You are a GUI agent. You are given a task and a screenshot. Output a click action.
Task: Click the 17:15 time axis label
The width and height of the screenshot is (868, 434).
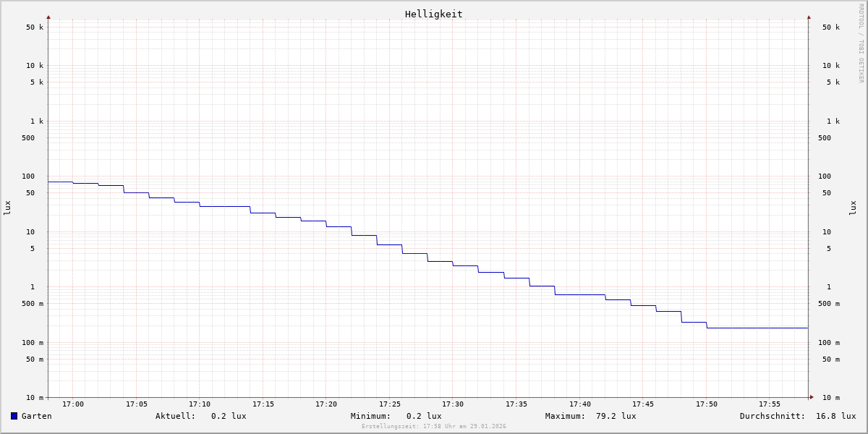tap(263, 404)
